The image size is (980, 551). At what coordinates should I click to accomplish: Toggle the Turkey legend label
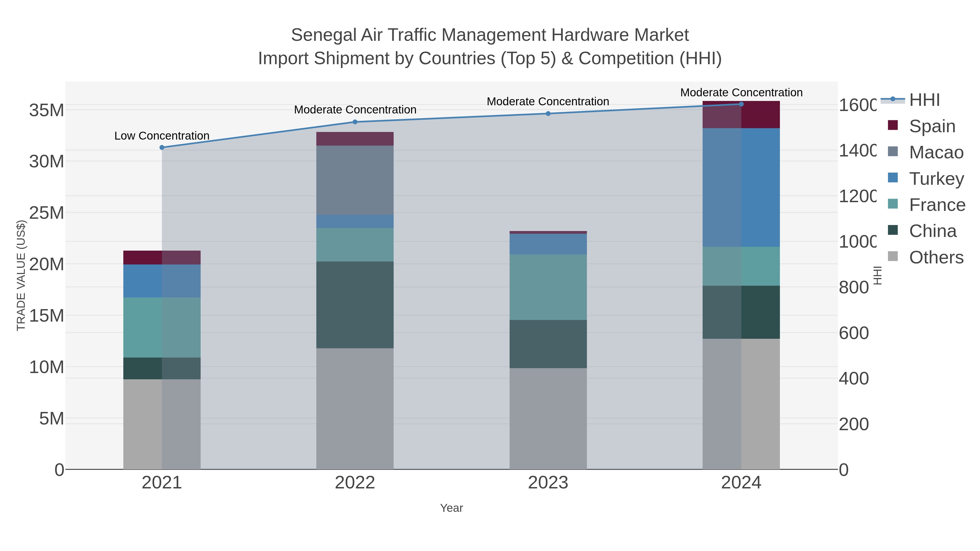937,179
